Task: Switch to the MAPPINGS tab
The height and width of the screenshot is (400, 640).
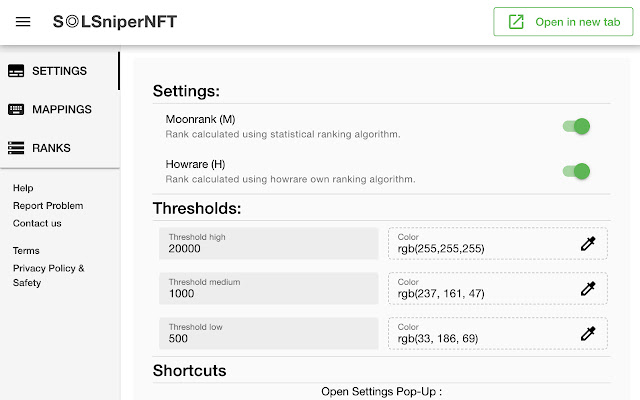Action: 61,109
